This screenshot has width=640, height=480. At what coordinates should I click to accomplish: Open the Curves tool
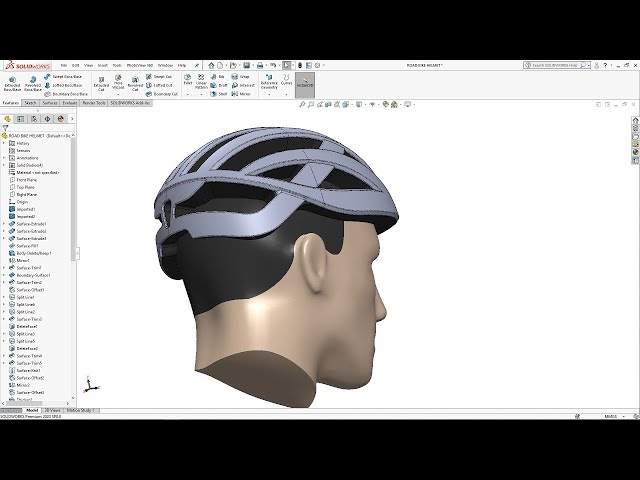[x=287, y=79]
